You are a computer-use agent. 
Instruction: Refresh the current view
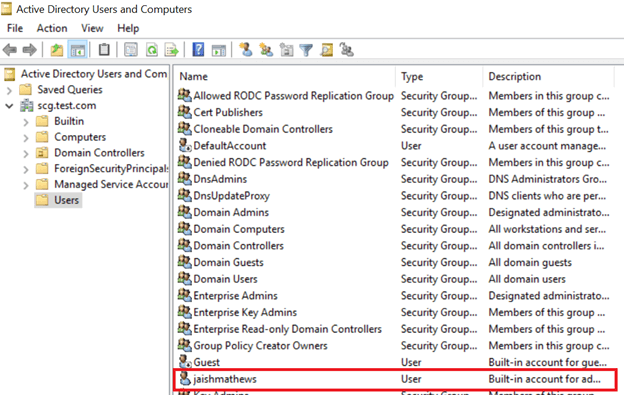coord(152,50)
